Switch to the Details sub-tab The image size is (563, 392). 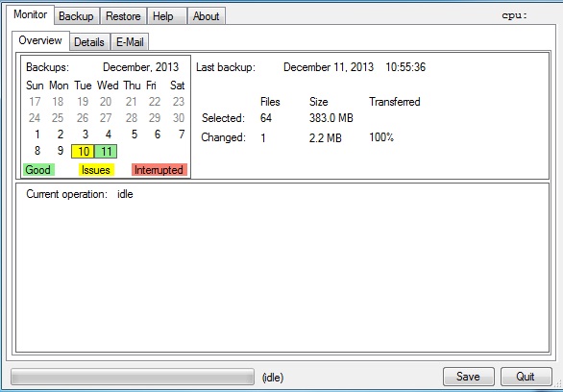[89, 42]
